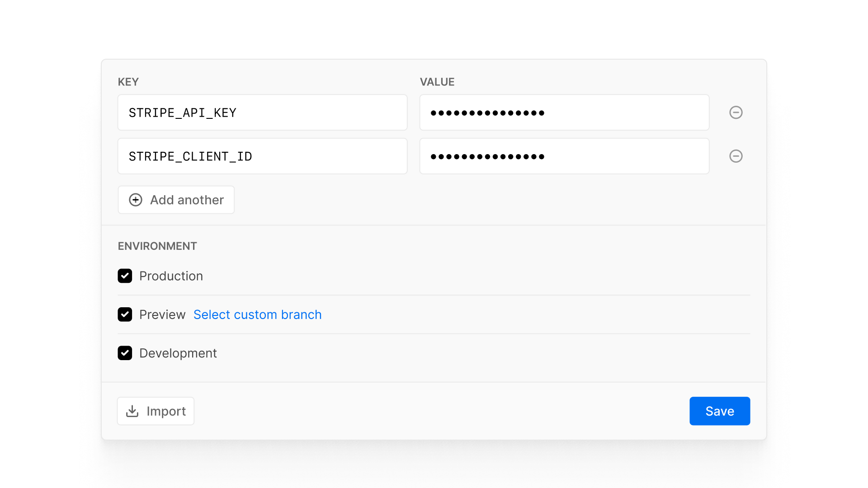This screenshot has height=488, width=868.
Task: Toggle the Preview environment checkbox
Action: (125, 314)
